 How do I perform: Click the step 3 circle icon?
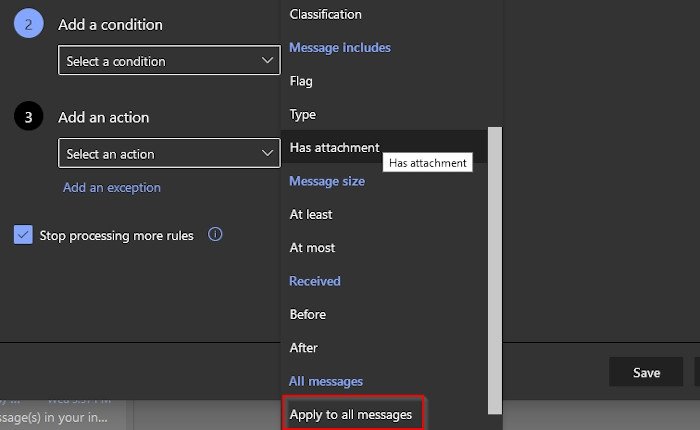tap(28, 117)
